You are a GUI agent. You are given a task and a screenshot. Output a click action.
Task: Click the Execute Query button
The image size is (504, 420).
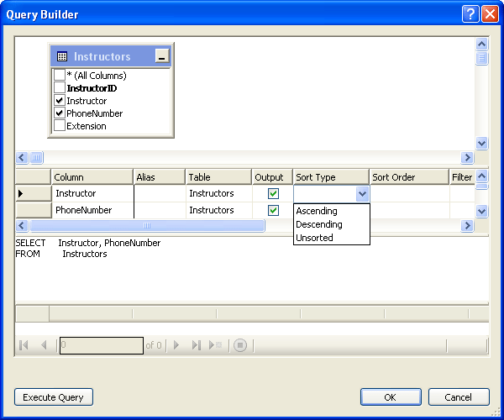coord(54,396)
